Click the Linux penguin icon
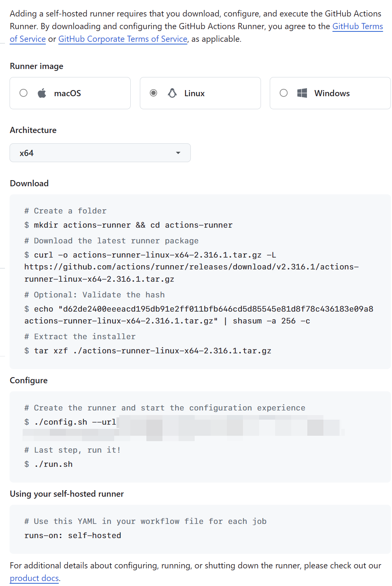The width and height of the screenshot is (392, 586). (172, 93)
